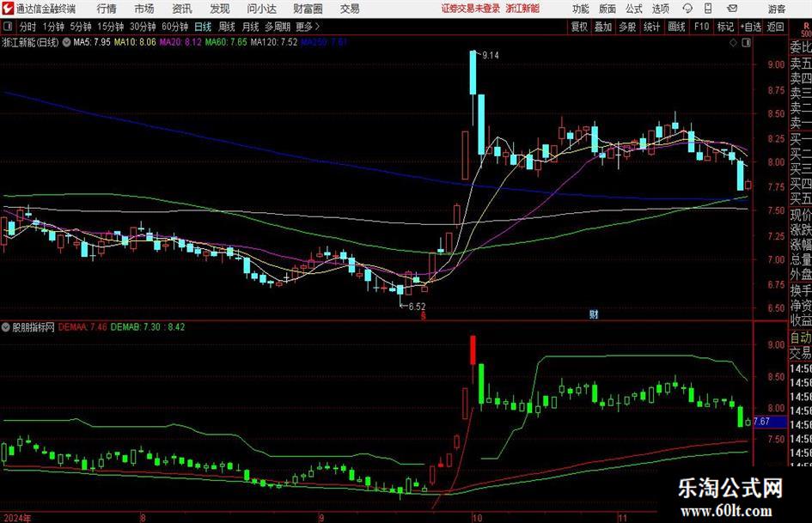
Task: Click the 标记 mark button
Action: 725,27
